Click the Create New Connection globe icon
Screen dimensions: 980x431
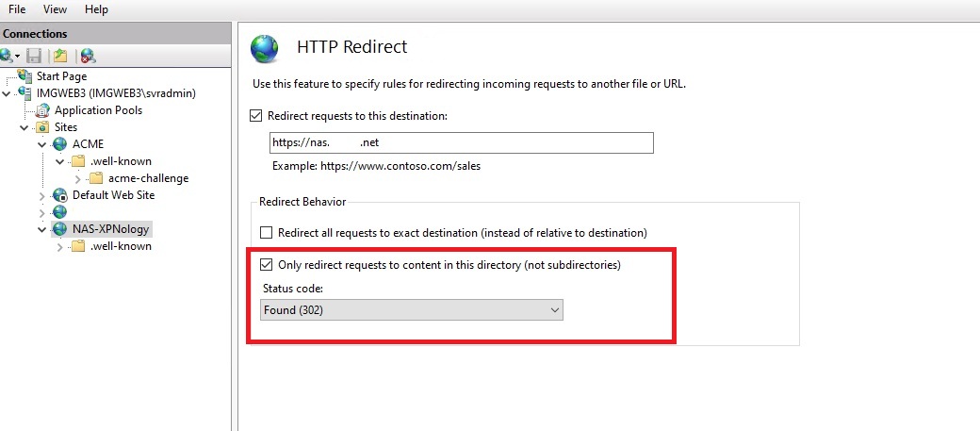[8, 56]
